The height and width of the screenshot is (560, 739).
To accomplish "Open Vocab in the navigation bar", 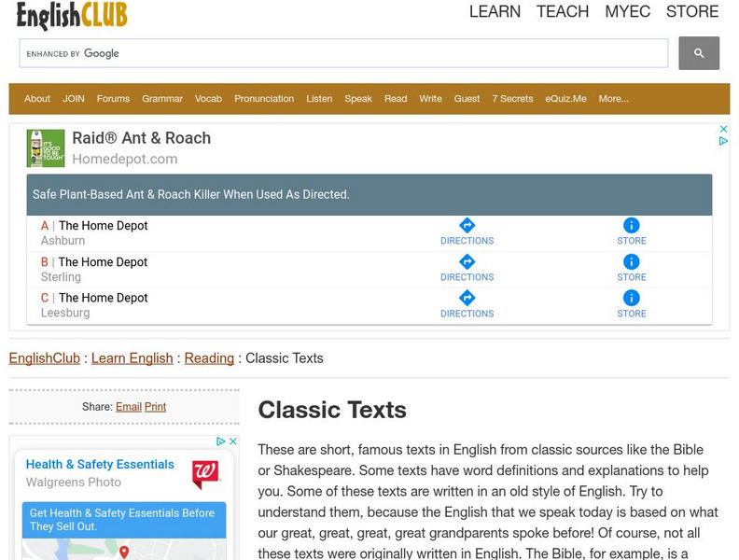I will tap(208, 99).
